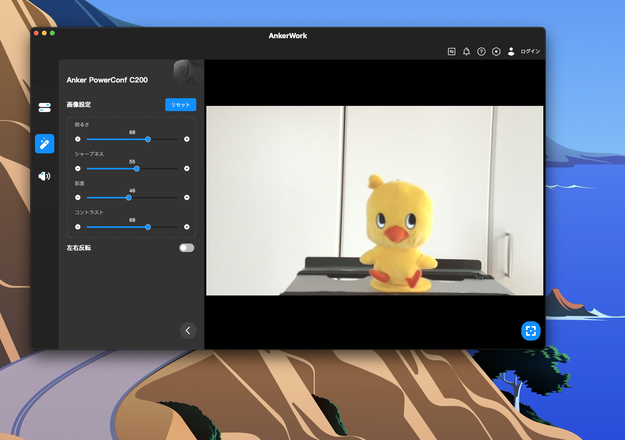This screenshot has width=625, height=440.
Task: Collapse the settings panel with chevron button
Action: coord(188,330)
